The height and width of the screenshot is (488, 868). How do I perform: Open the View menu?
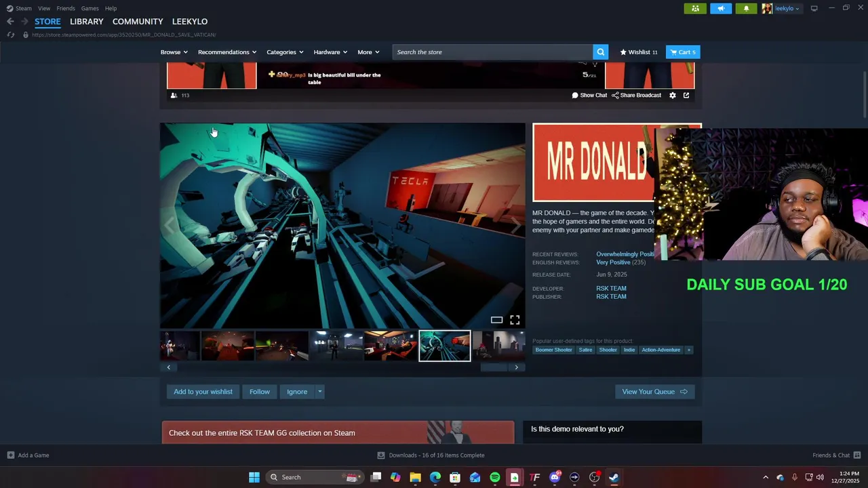pyautogui.click(x=44, y=8)
